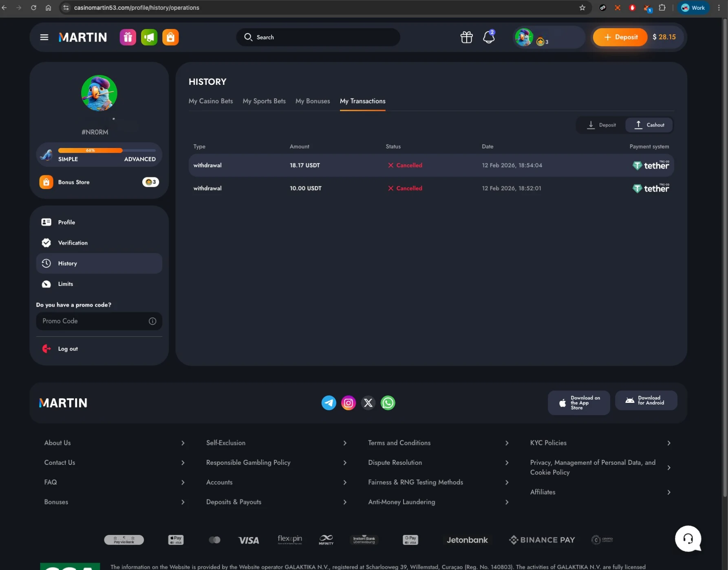Click the promo code info icon
The height and width of the screenshot is (570, 728).
click(x=152, y=321)
